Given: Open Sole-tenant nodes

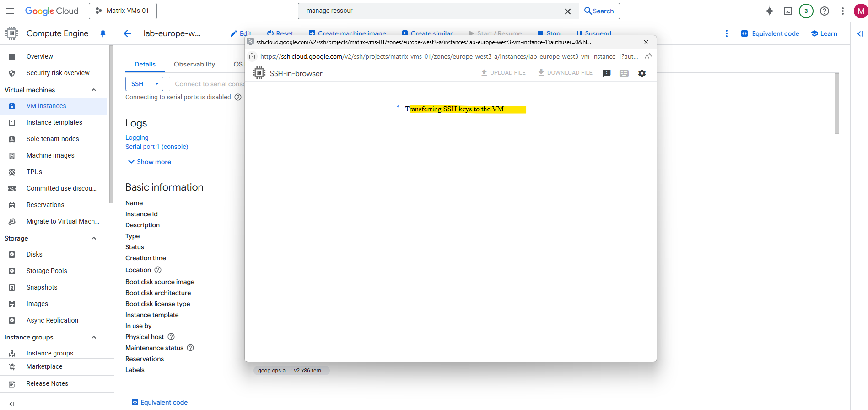Looking at the screenshot, I should [x=53, y=139].
